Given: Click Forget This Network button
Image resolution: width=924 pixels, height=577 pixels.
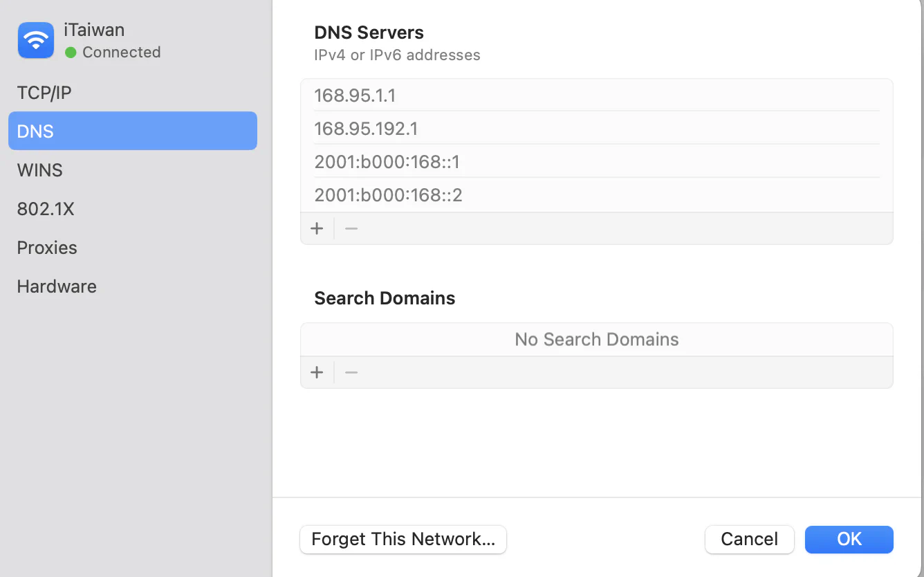Looking at the screenshot, I should pyautogui.click(x=403, y=540).
